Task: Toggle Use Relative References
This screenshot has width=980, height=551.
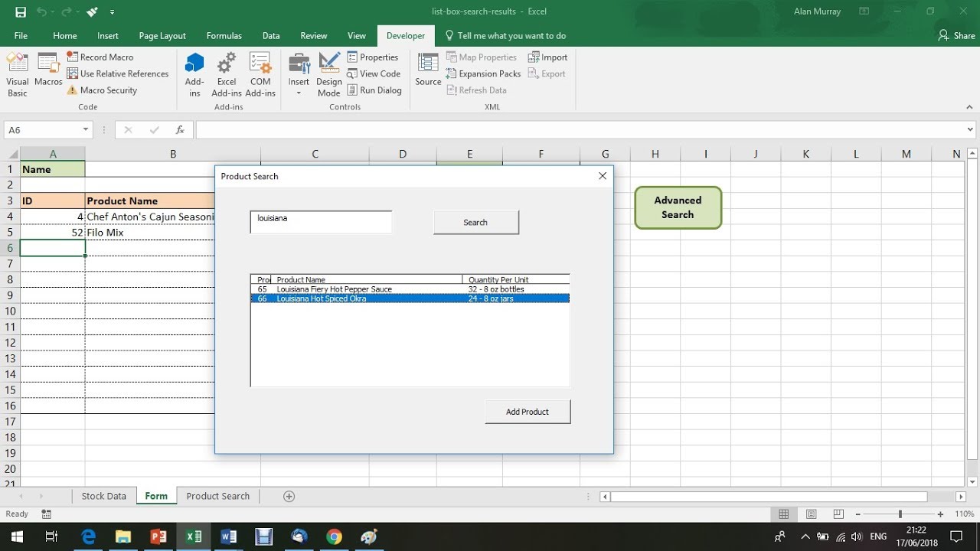Action: click(118, 73)
